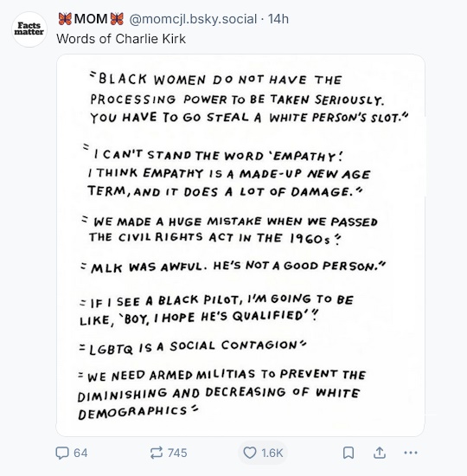The width and height of the screenshot is (467, 476).
Task: Click the 1.6K likes count
Action: click(272, 453)
